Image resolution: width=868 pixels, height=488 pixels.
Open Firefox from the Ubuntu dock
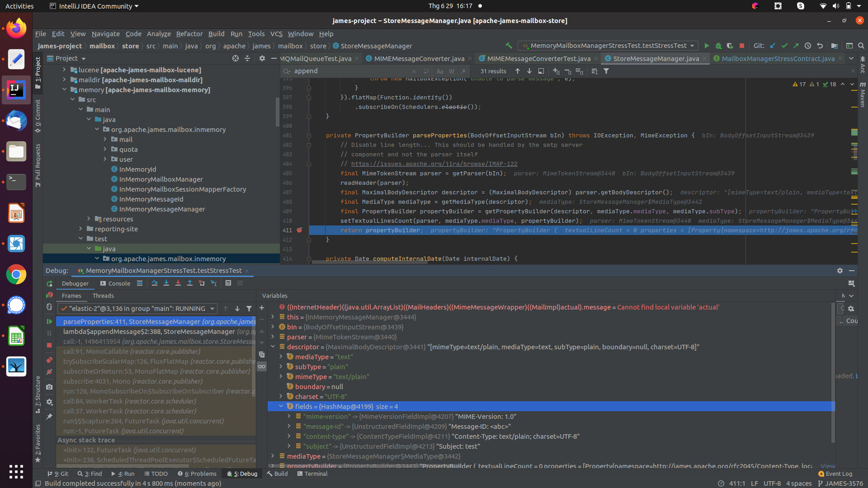tap(16, 28)
